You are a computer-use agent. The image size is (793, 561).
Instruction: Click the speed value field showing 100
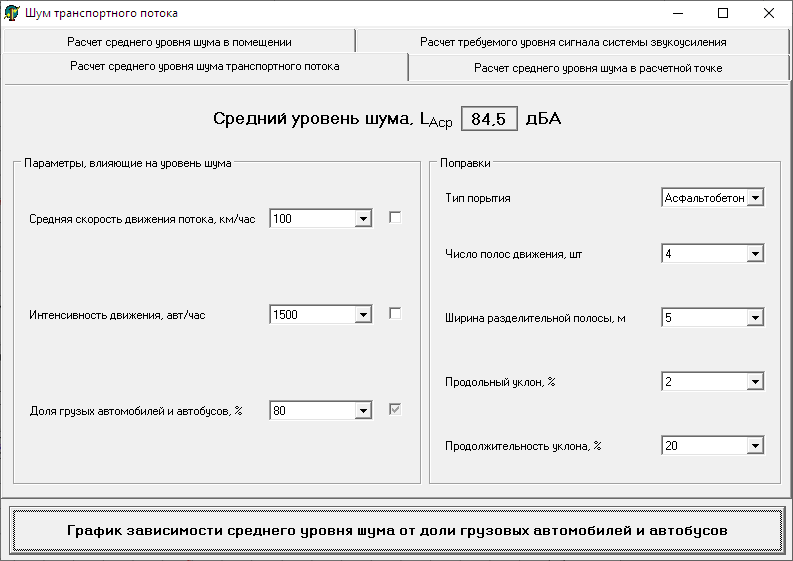tap(313, 219)
